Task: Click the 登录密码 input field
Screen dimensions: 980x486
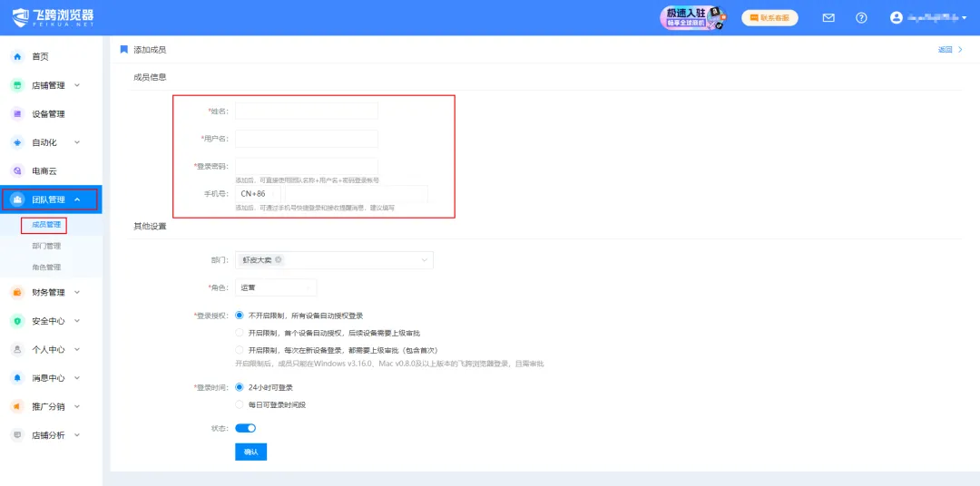Action: point(307,166)
